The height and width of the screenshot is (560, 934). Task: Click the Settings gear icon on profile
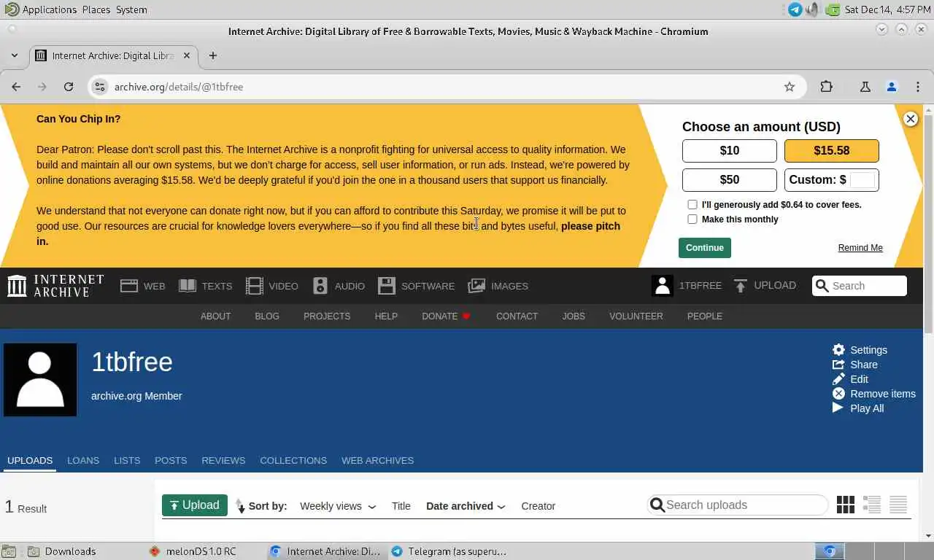pos(838,350)
